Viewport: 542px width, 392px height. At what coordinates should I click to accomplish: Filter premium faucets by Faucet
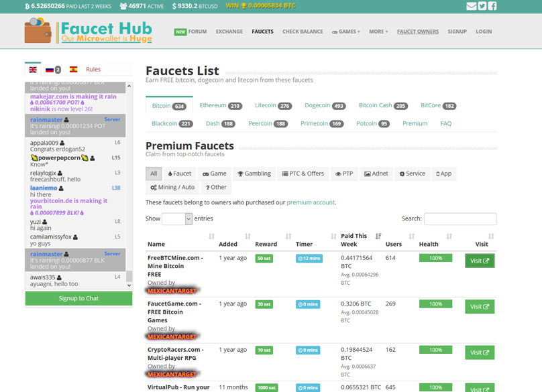point(179,174)
